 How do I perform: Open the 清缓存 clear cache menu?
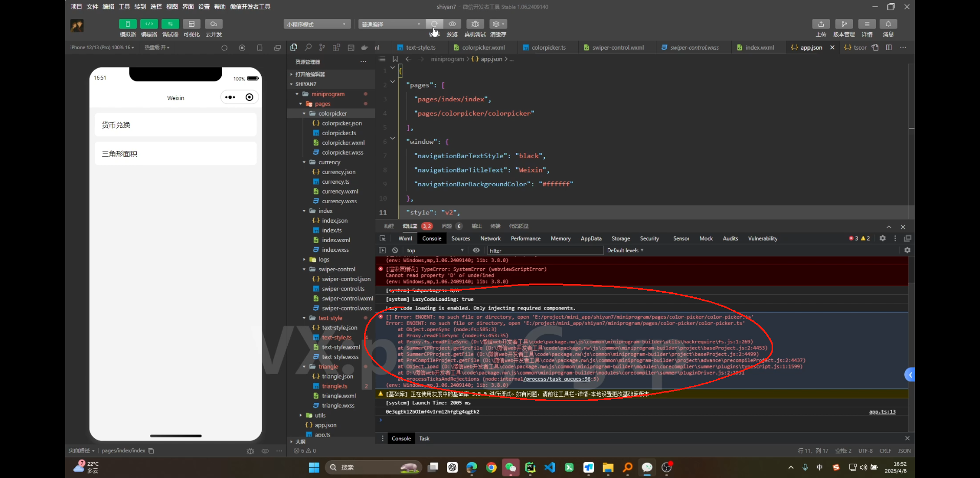[x=498, y=24]
